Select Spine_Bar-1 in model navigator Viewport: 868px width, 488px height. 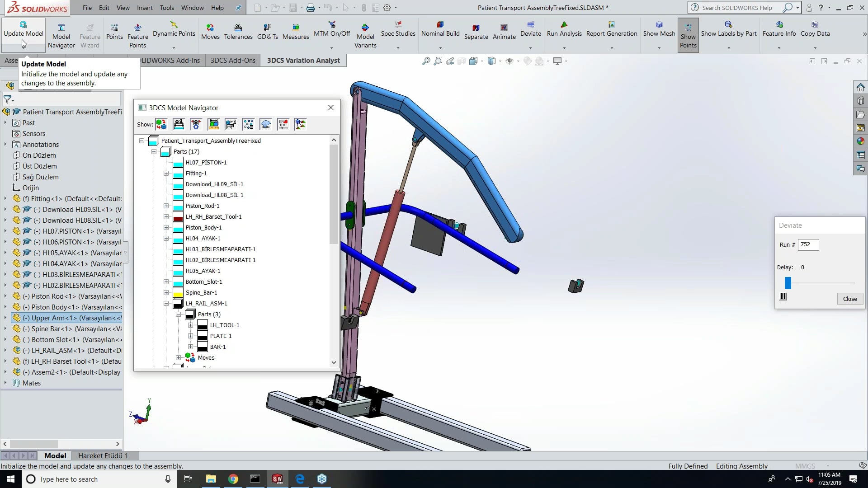[x=202, y=292]
